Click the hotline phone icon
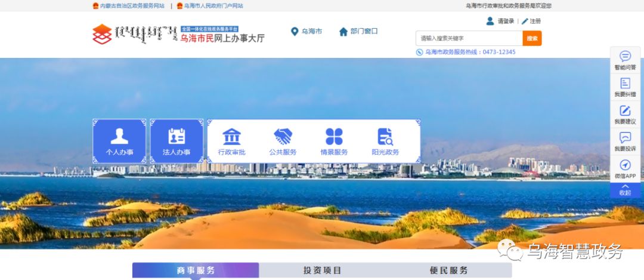The height and width of the screenshot is (280, 644). tap(419, 52)
